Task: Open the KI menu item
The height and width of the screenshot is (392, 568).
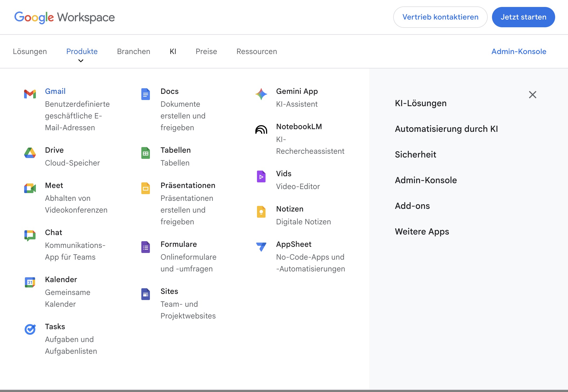Action: pyautogui.click(x=173, y=51)
